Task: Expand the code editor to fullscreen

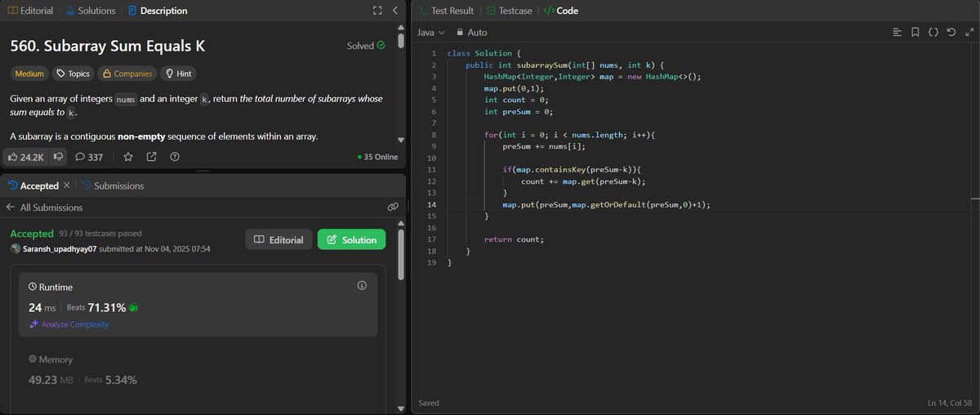Action: (968, 33)
